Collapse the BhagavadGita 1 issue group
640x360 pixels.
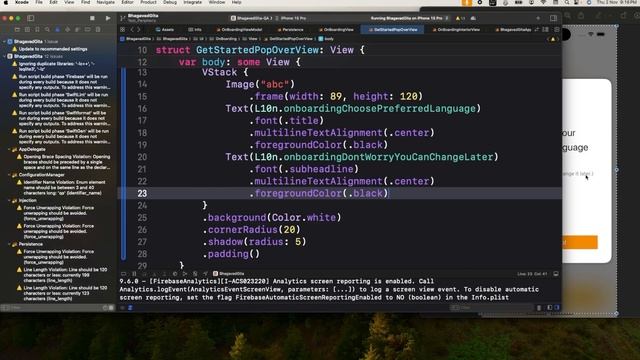coord(4,42)
